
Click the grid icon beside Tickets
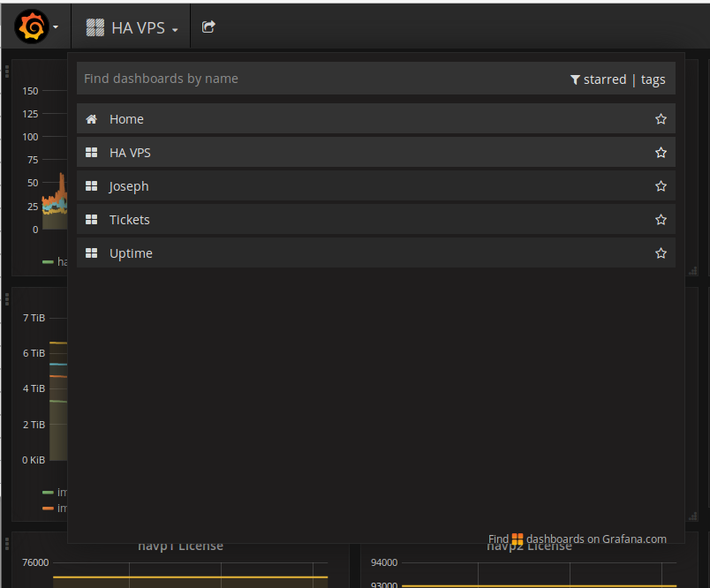point(91,220)
